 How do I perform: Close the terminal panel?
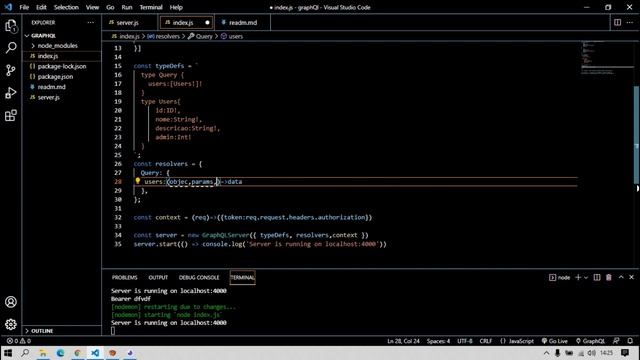[631, 277]
